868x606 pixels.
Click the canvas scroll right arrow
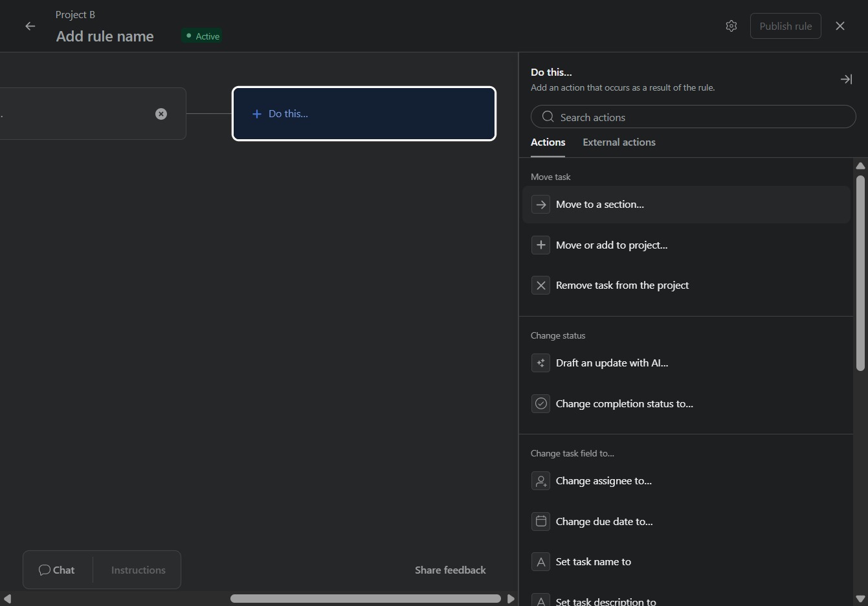[x=511, y=599]
